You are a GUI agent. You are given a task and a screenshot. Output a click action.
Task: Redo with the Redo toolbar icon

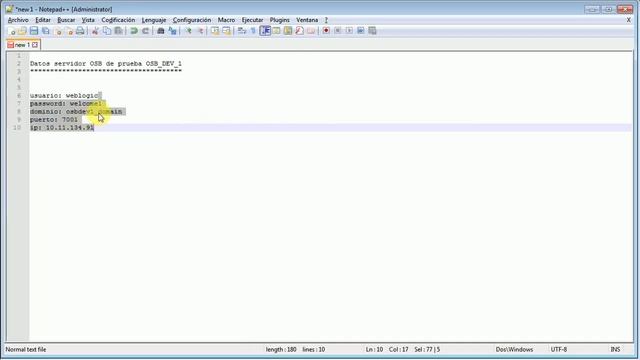click(x=146, y=31)
